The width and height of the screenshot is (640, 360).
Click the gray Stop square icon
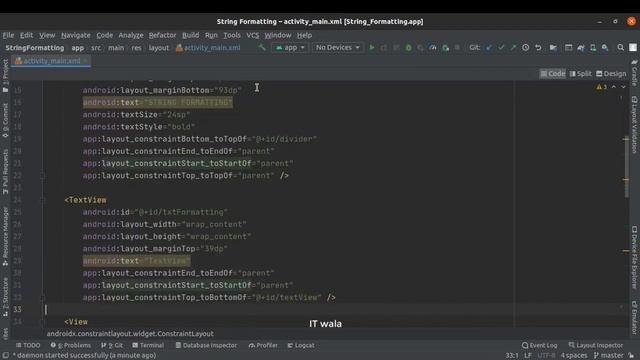click(x=457, y=48)
